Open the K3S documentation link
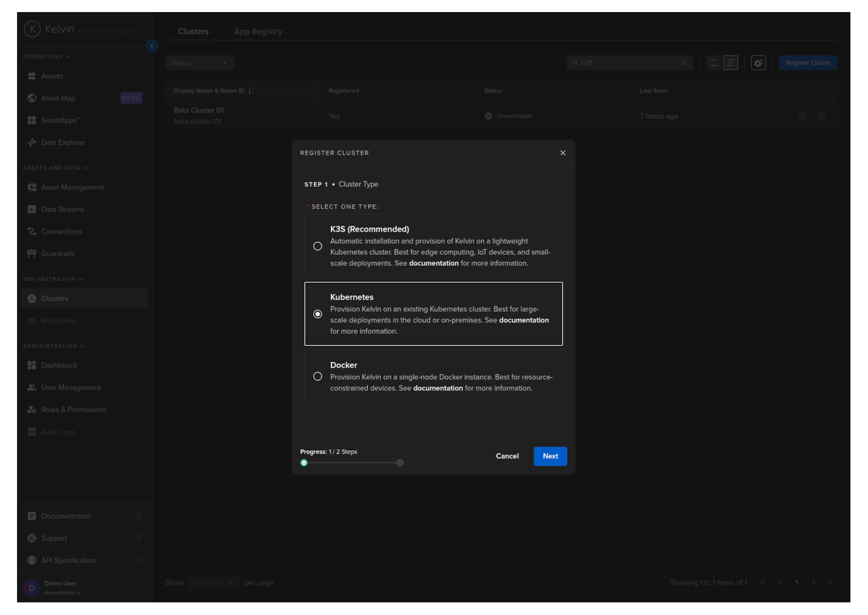 pyautogui.click(x=433, y=264)
